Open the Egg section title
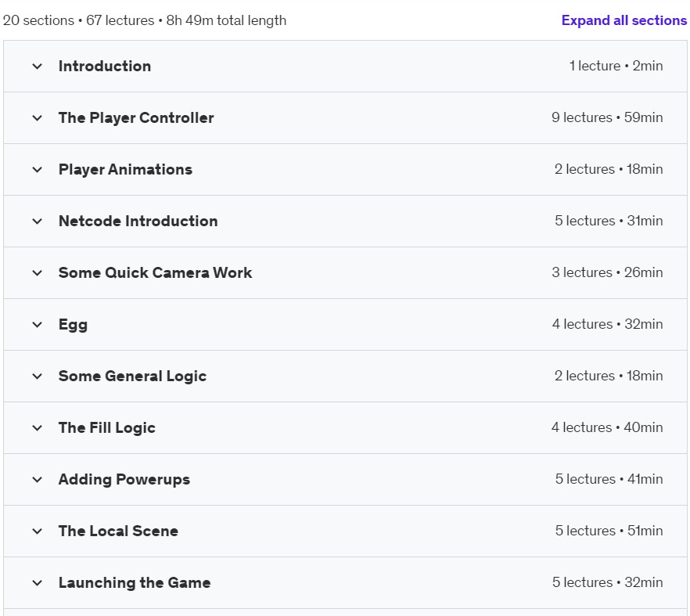Screen dimensions: 690x616 pos(73,325)
